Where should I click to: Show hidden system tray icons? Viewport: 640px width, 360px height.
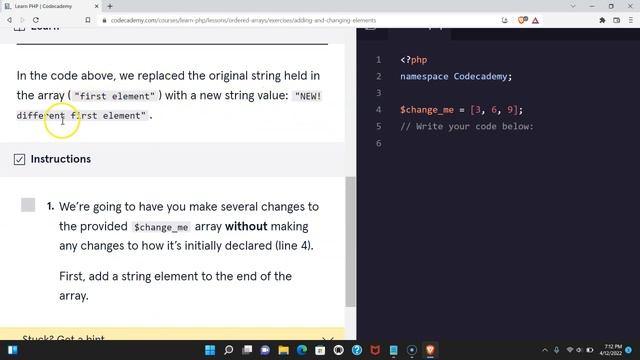545,350
